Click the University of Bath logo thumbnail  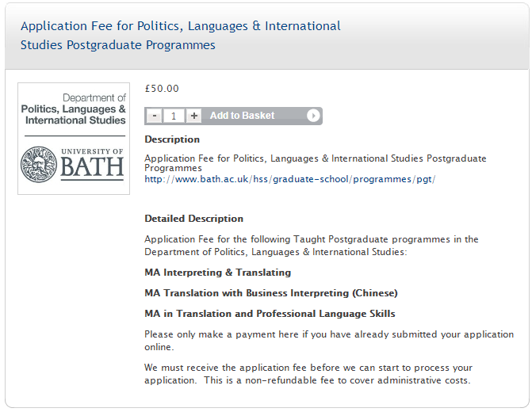tap(74, 139)
